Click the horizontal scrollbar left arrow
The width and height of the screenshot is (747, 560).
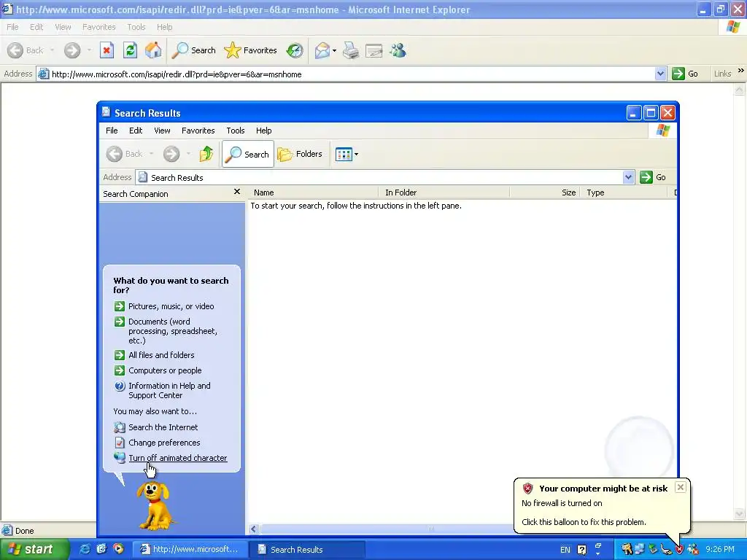click(x=254, y=529)
